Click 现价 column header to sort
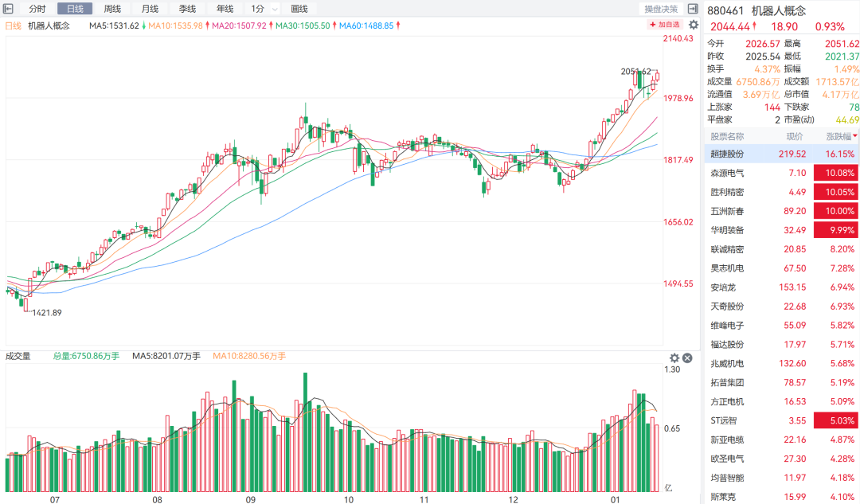860x504 pixels. click(x=795, y=135)
